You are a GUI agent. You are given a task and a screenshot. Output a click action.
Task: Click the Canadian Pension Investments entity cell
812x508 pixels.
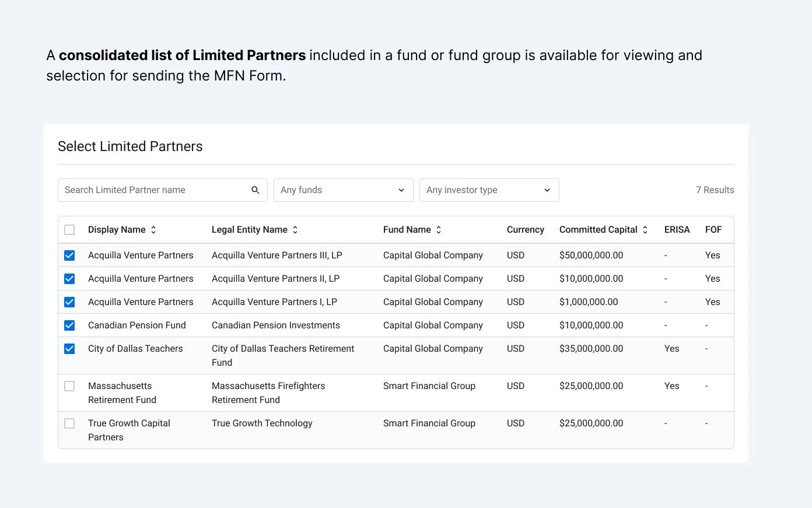click(x=275, y=325)
